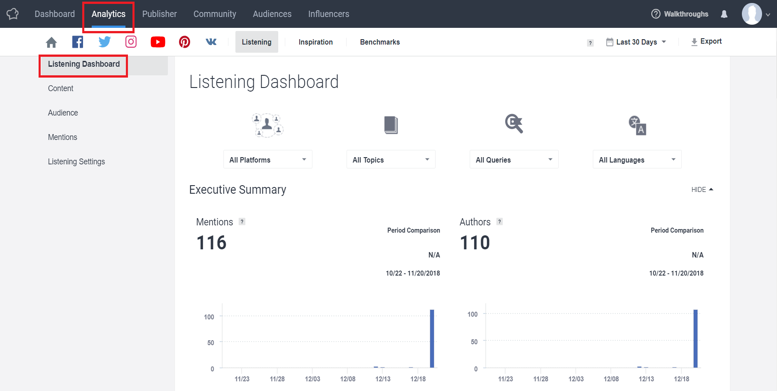Open Content in the sidebar
The width and height of the screenshot is (777, 391).
coord(60,88)
